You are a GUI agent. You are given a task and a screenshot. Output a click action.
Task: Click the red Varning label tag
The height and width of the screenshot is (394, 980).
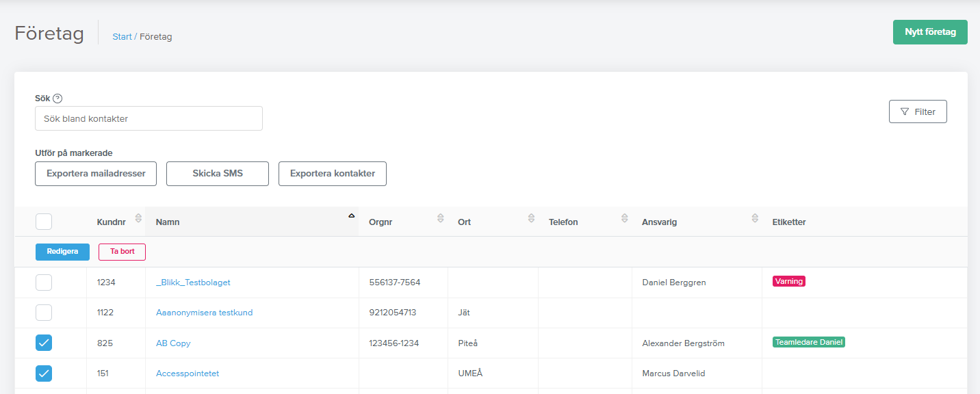(x=788, y=281)
